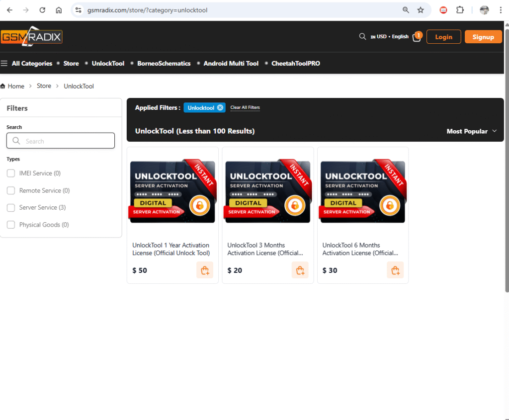Go to BorneoSchematics in the nav bar
This screenshot has height=420, width=509.
coord(164,64)
